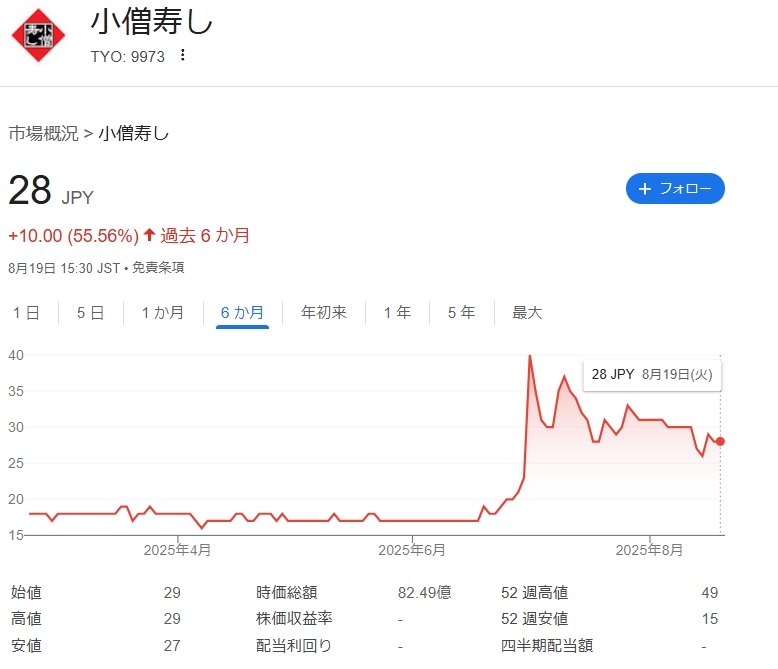Open the 市場概況 breadcrumb link
The width and height of the screenshot is (778, 669).
[x=43, y=133]
